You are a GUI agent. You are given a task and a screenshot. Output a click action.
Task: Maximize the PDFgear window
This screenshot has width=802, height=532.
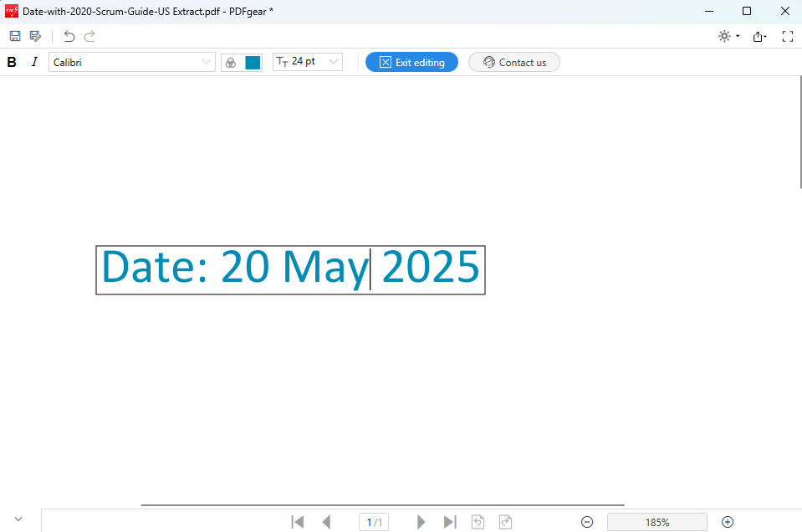coord(747,11)
